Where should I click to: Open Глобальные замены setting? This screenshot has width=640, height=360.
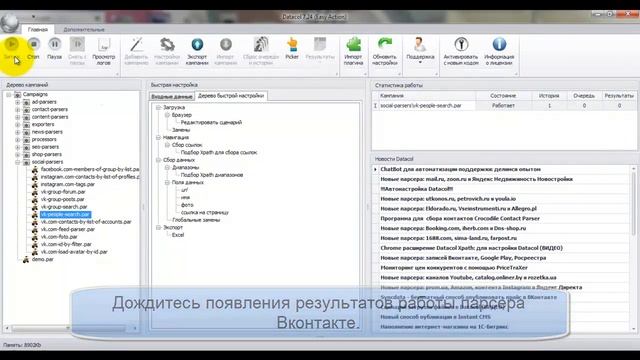tap(196, 220)
